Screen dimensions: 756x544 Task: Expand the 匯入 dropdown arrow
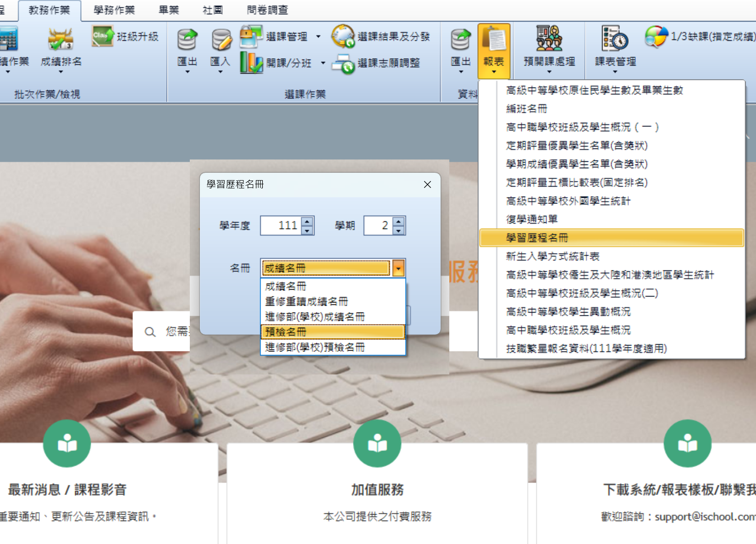221,72
